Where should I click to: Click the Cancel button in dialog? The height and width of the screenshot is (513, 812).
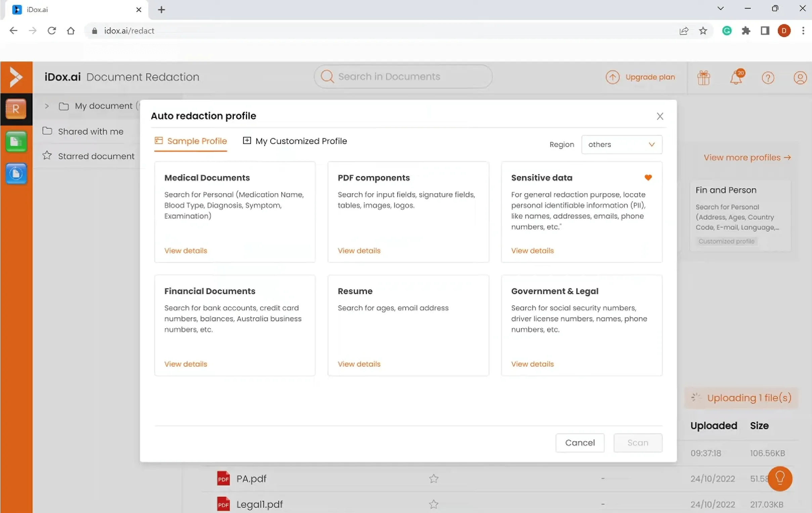click(580, 442)
